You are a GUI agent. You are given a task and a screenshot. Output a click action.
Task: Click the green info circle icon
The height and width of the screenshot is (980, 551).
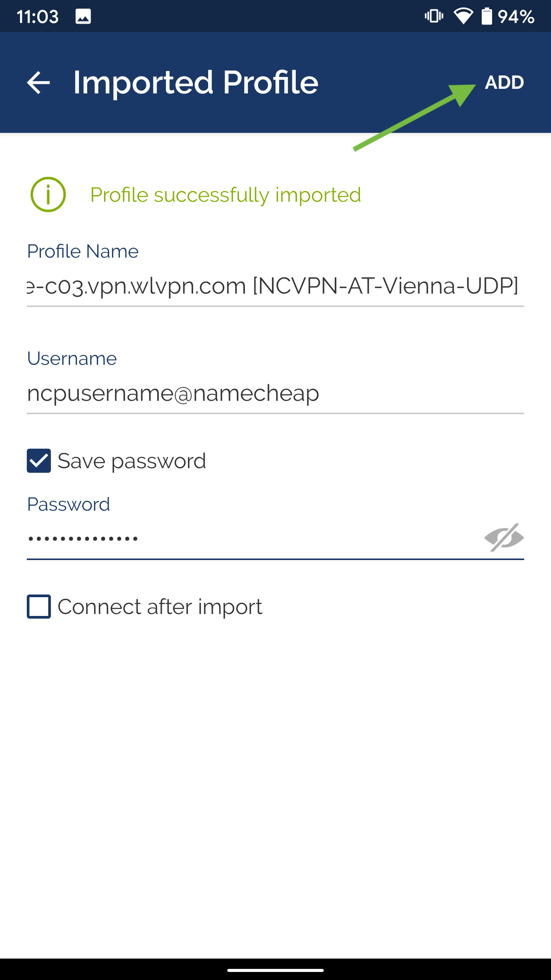pyautogui.click(x=48, y=194)
